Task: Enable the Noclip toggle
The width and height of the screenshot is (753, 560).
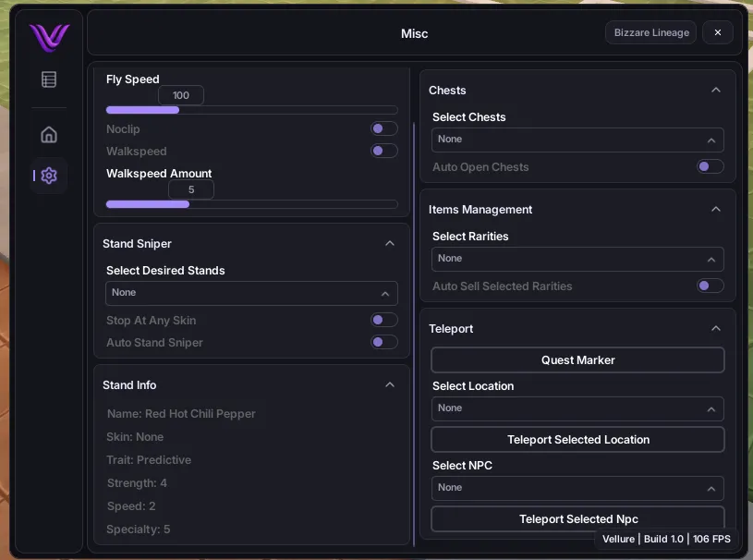Action: [x=383, y=129]
